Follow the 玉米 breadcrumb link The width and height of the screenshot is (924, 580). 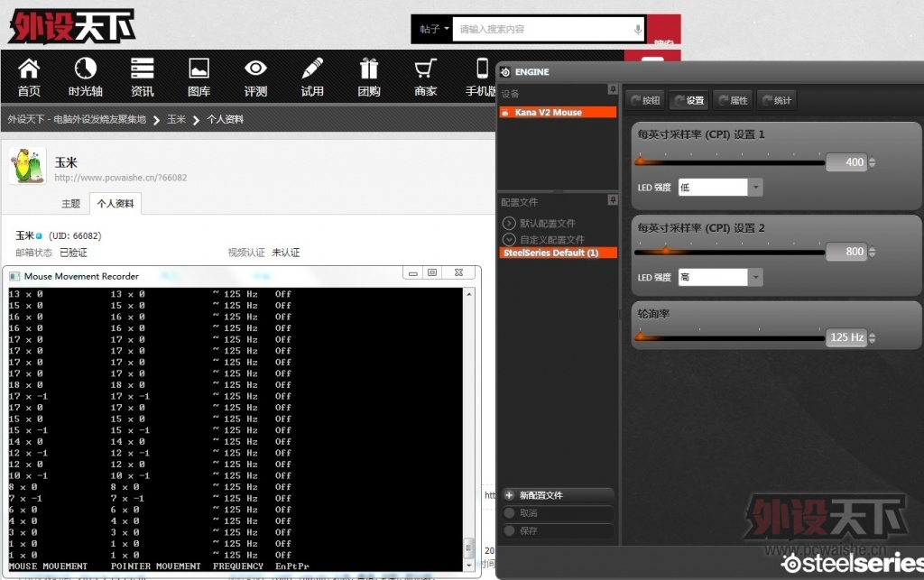[x=176, y=119]
